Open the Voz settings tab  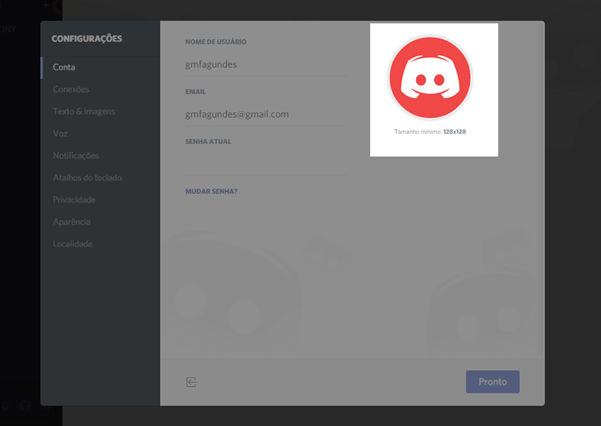pyautogui.click(x=61, y=133)
